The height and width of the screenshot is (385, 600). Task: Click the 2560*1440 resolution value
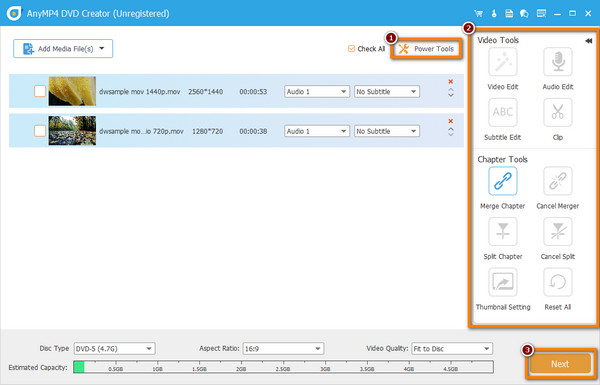[205, 92]
